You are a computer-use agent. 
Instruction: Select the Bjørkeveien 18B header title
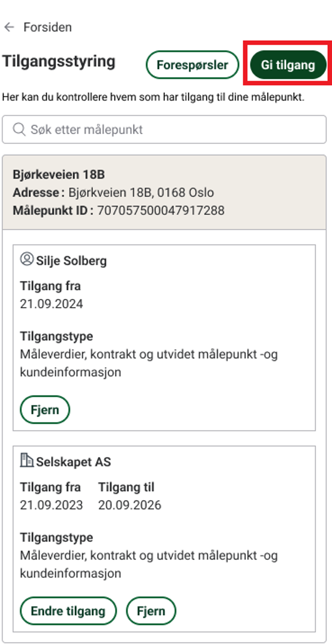[59, 175]
